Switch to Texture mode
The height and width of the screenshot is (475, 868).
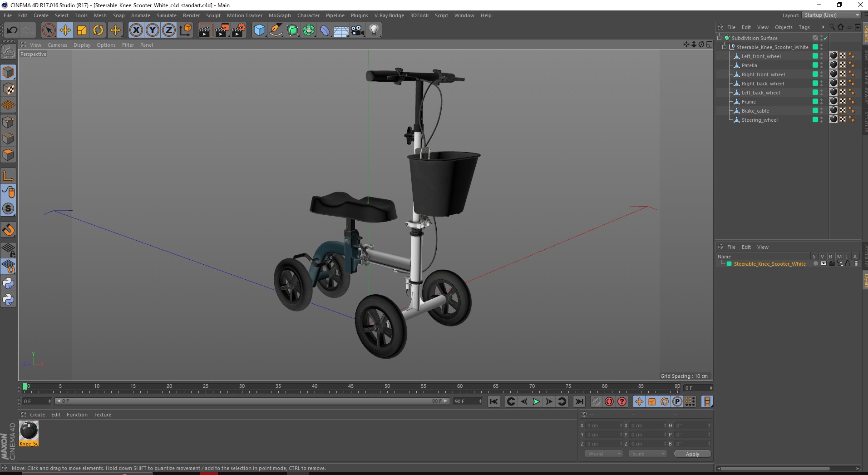(8, 89)
